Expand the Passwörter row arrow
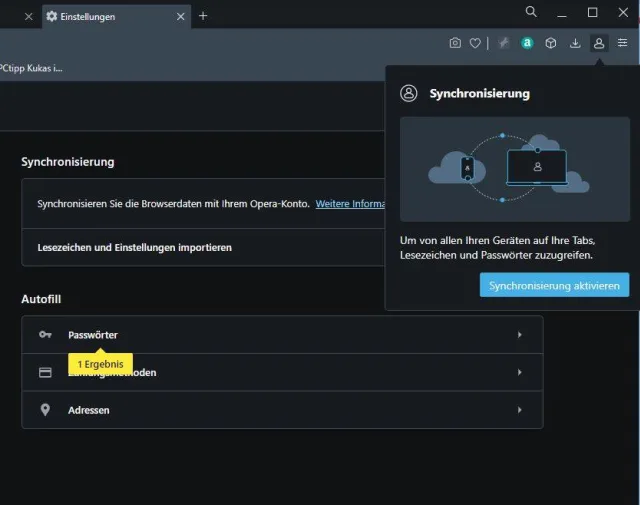Screen dimensions: 640x505 (519, 335)
